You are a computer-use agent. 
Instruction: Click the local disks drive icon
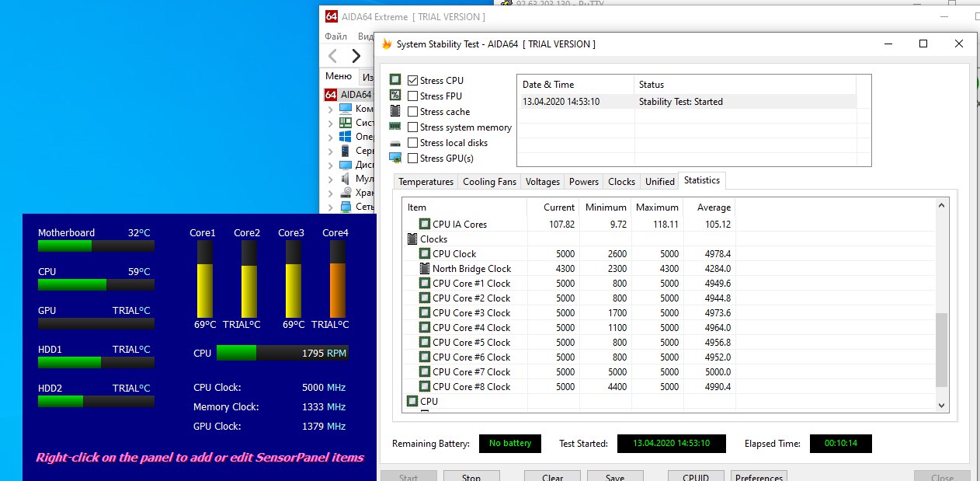(x=395, y=143)
